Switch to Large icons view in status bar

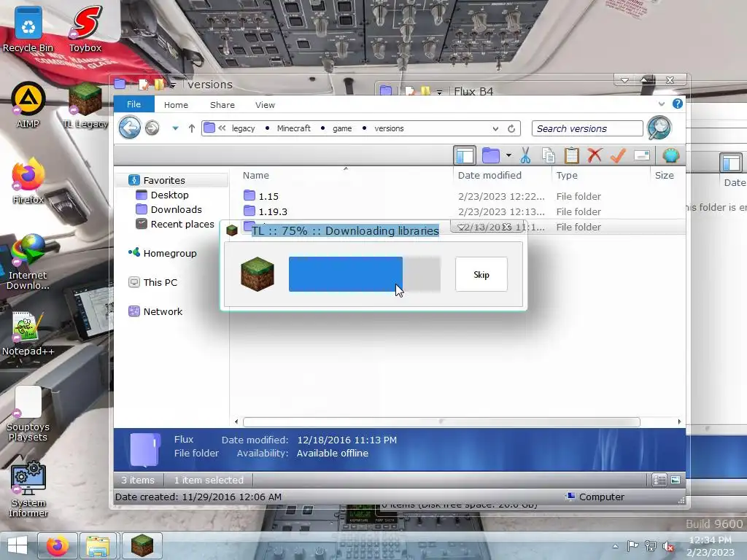click(x=676, y=480)
